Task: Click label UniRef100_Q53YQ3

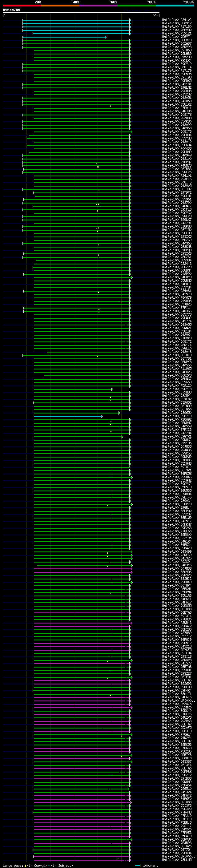Action: click(177, 138)
